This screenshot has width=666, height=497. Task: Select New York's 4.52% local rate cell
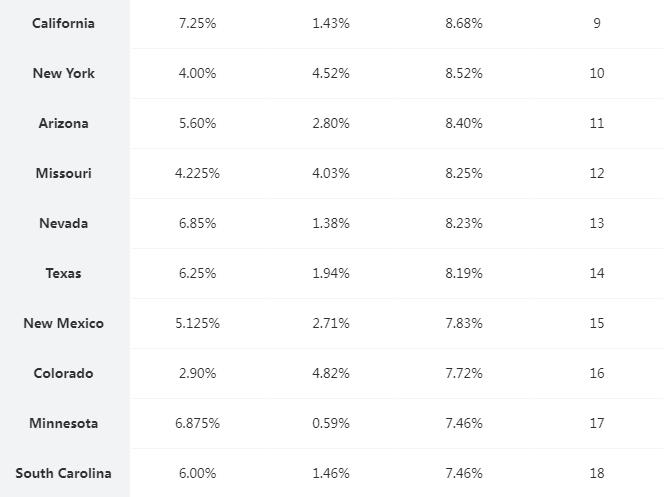click(331, 73)
